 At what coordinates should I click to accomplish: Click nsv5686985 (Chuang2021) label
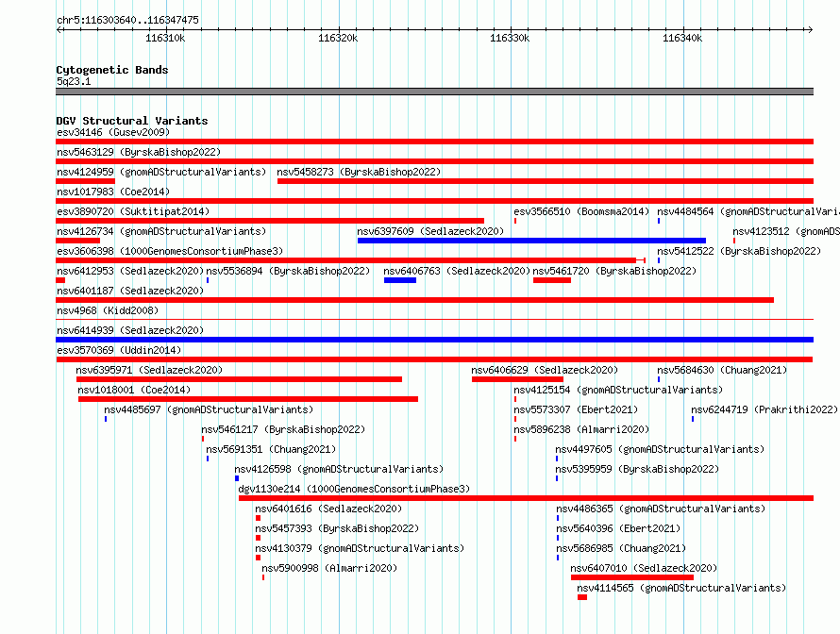pos(621,548)
